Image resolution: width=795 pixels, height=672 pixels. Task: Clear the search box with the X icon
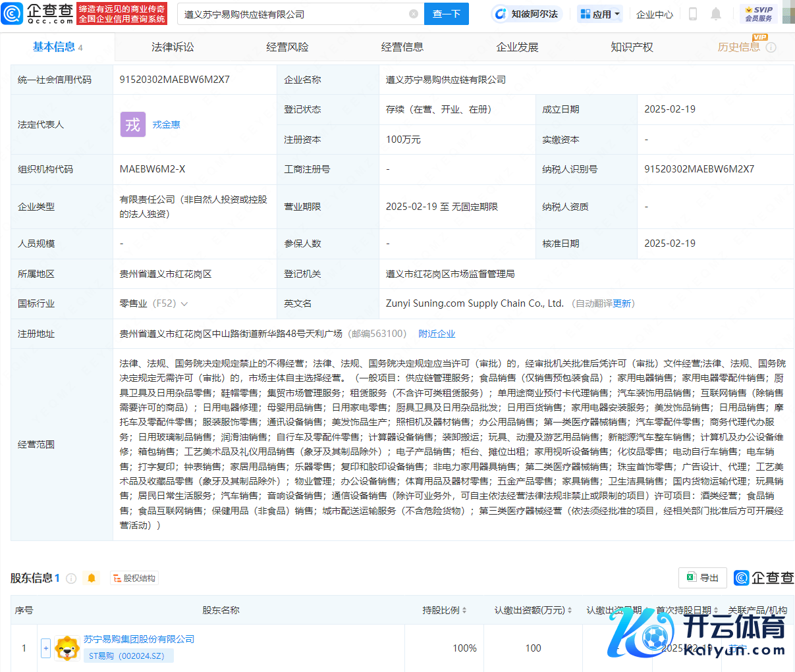tap(413, 14)
